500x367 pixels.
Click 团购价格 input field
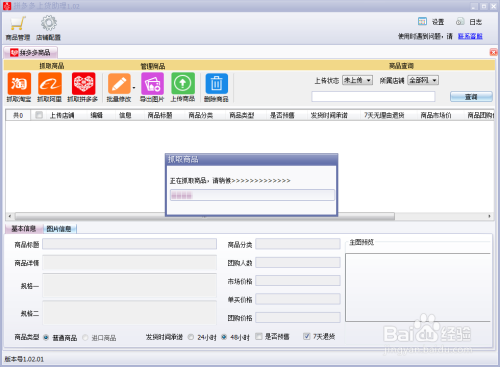(298, 317)
